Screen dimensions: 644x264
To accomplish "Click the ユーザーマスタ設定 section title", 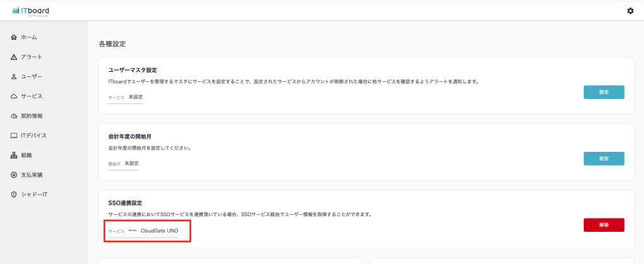I will click(x=133, y=70).
